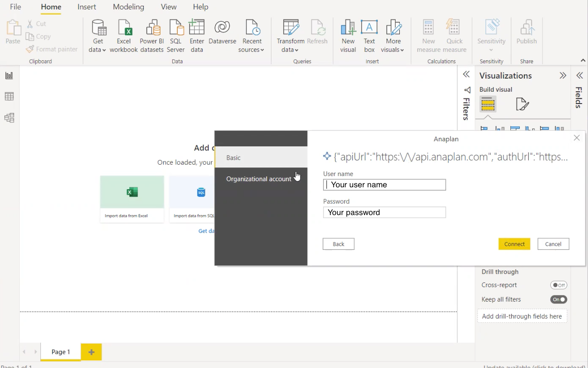The height and width of the screenshot is (368, 588).
Task: Switch to the Insert ribbon tab
Action: (x=87, y=7)
